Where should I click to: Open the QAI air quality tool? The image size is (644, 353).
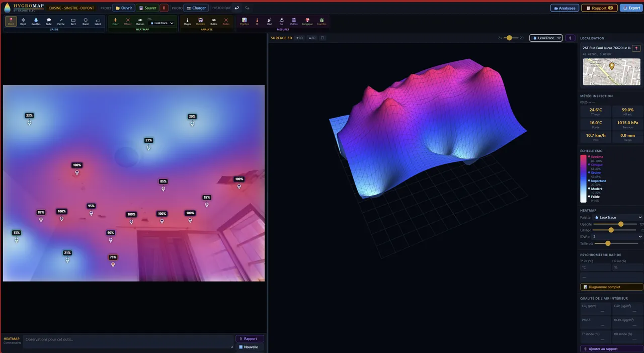tap(269, 21)
